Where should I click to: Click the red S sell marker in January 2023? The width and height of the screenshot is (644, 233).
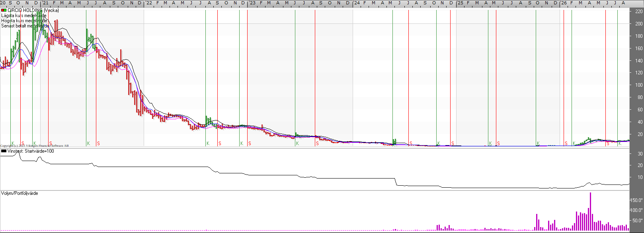[x=250, y=143]
